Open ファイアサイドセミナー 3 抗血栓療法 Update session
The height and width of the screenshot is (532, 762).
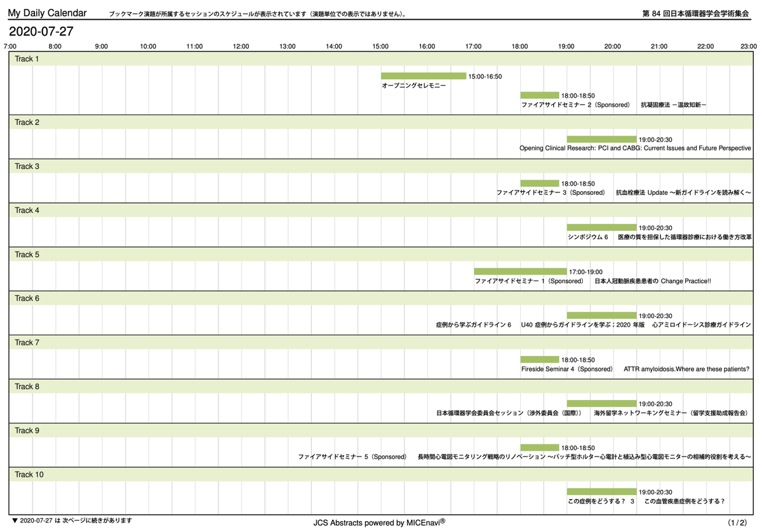pos(624,193)
